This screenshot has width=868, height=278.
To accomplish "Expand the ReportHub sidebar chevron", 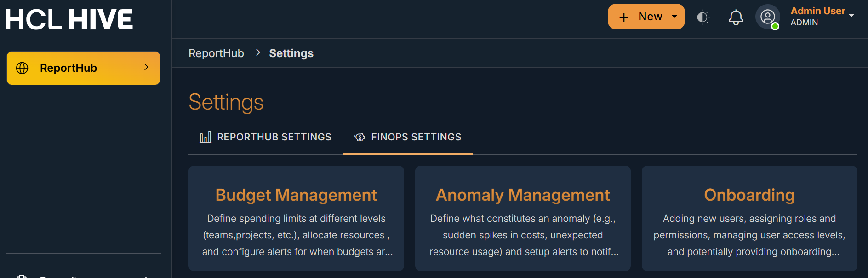I will tap(146, 67).
